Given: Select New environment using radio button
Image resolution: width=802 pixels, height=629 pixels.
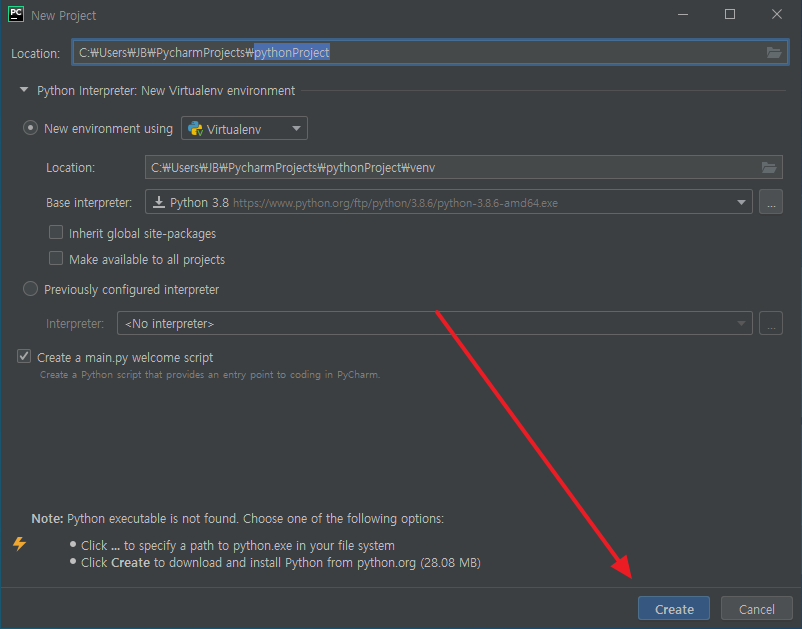Looking at the screenshot, I should [x=31, y=128].
